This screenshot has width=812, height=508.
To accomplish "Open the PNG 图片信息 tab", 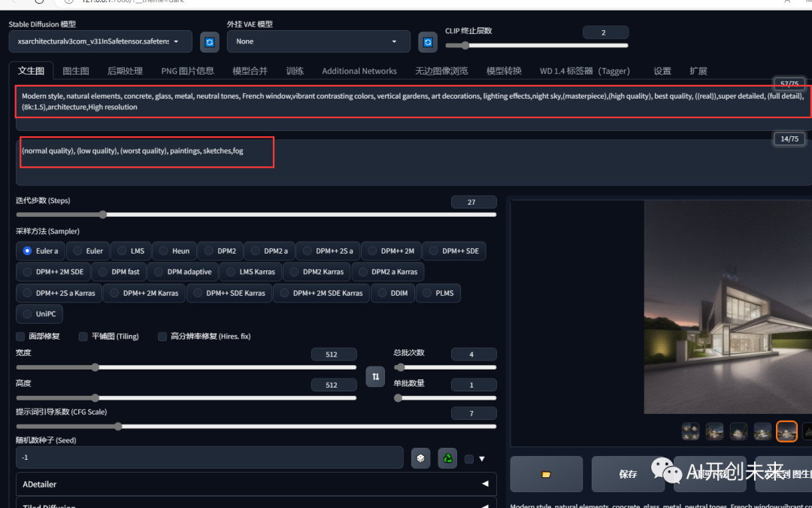I will (x=187, y=71).
